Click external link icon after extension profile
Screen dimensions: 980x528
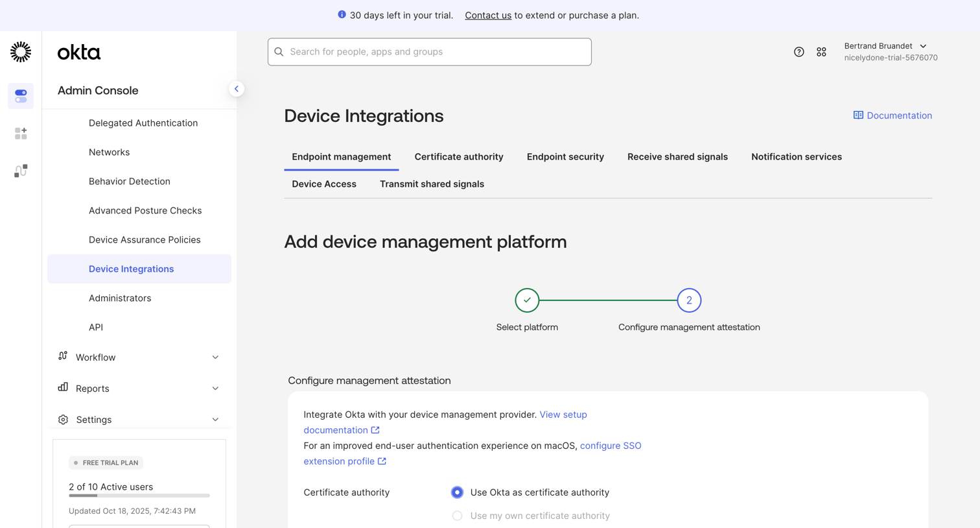(x=382, y=461)
